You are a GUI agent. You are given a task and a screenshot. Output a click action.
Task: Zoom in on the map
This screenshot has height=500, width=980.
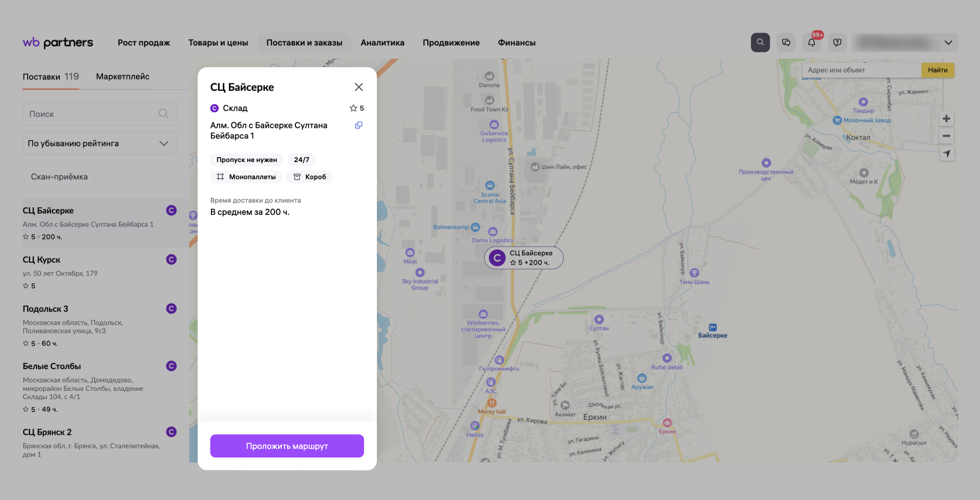946,119
